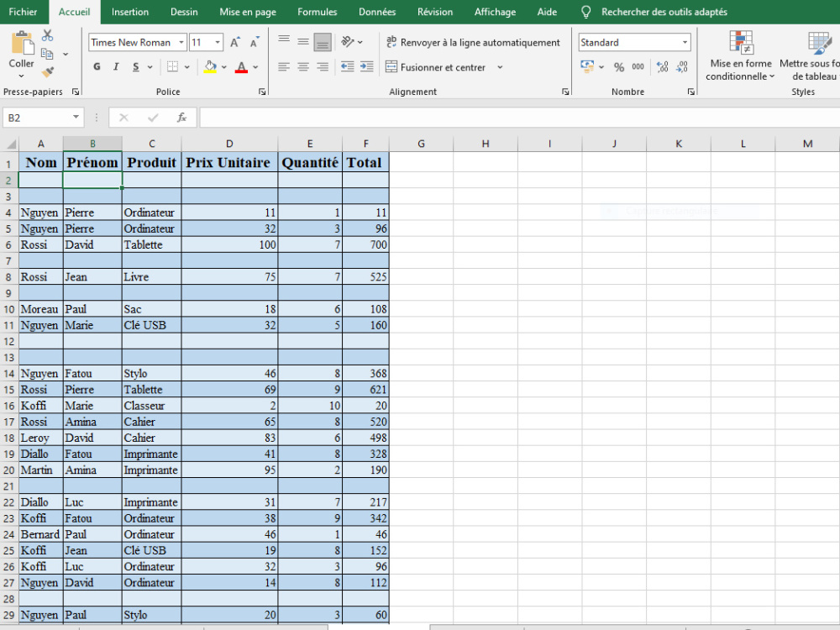Click the remove decimal place icon
Viewport: 840px width, 630px height.
pos(682,67)
